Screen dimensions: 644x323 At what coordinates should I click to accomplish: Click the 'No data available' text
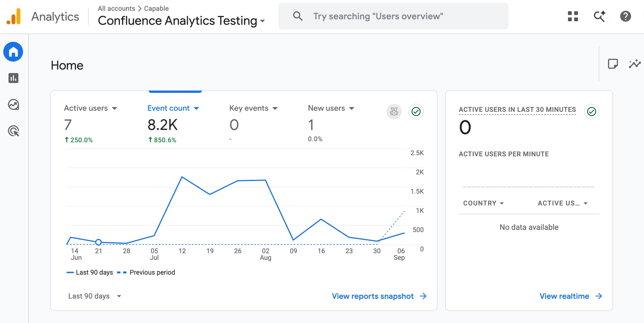(x=529, y=227)
